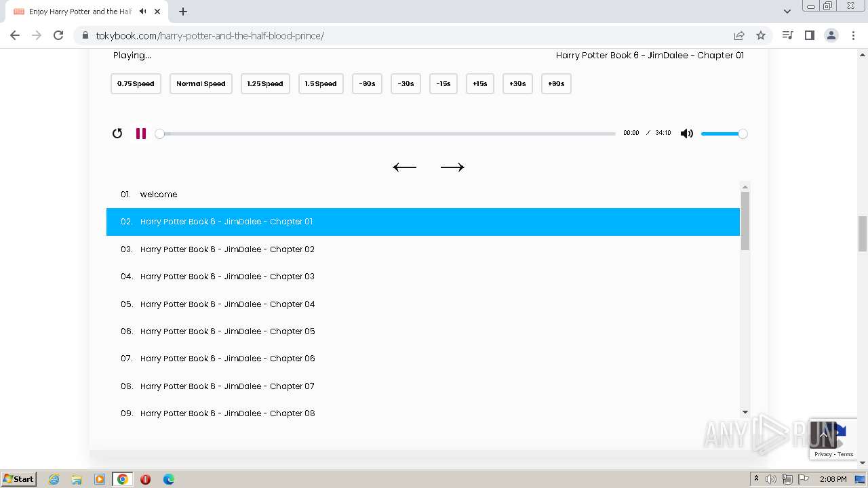The height and width of the screenshot is (488, 868).
Task: Click the audio progress seek bar
Action: click(387, 134)
